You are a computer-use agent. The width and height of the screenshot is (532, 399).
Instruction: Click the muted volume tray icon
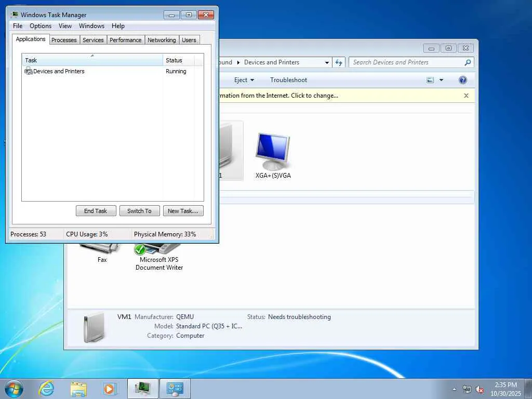[x=480, y=390]
